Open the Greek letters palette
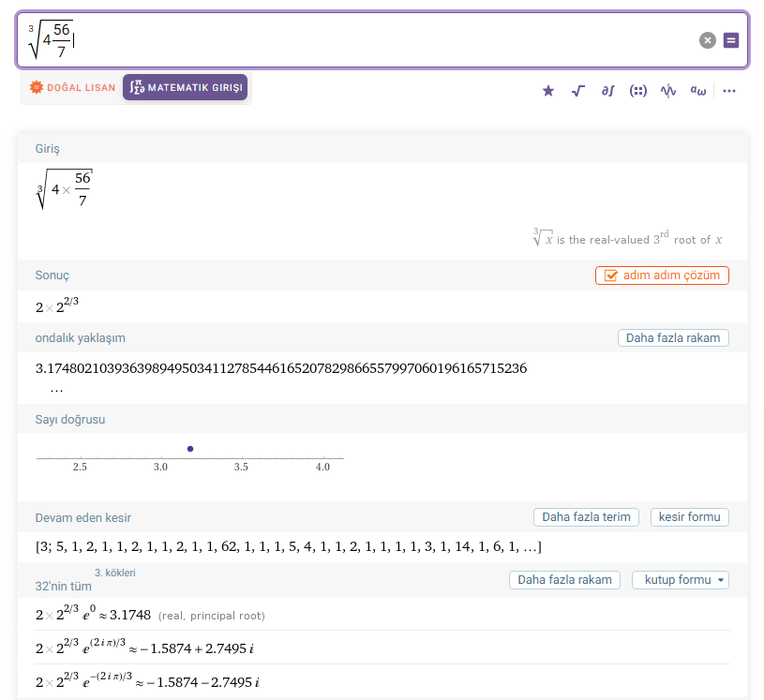764x700 pixels. pos(697,91)
